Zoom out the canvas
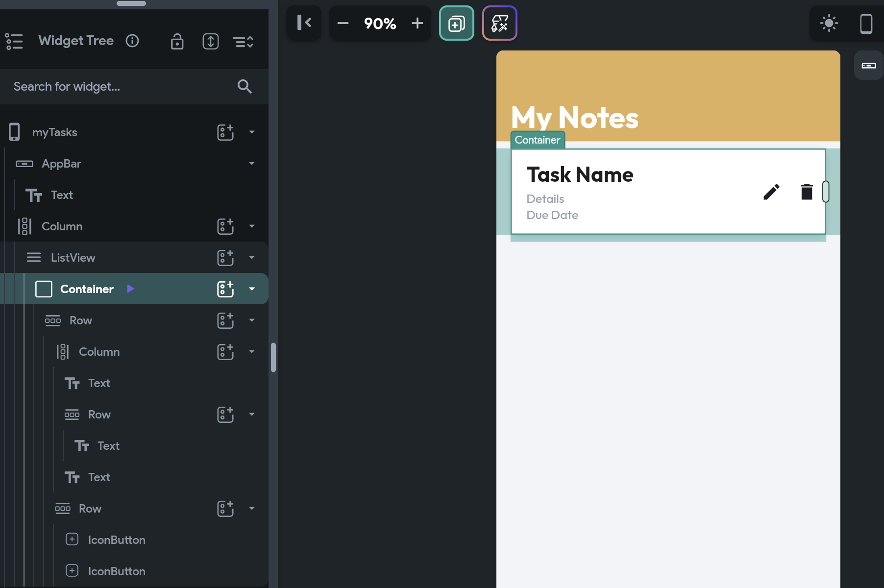 (343, 23)
